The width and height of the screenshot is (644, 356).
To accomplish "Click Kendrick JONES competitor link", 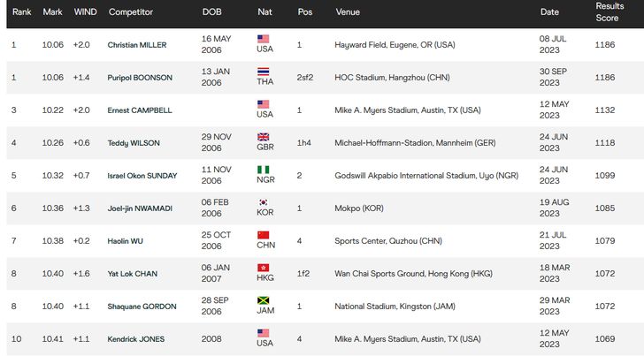I will coord(136,339).
